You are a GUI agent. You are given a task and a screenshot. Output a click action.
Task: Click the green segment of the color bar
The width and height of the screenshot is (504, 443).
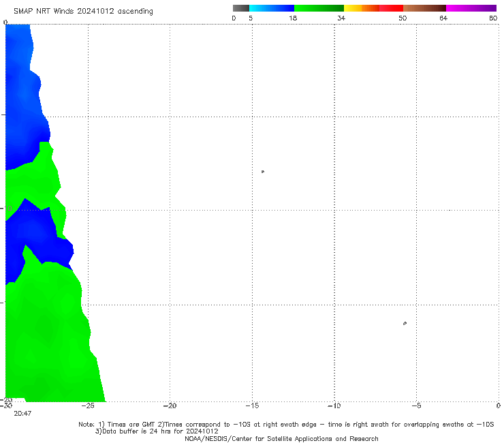point(319,8)
